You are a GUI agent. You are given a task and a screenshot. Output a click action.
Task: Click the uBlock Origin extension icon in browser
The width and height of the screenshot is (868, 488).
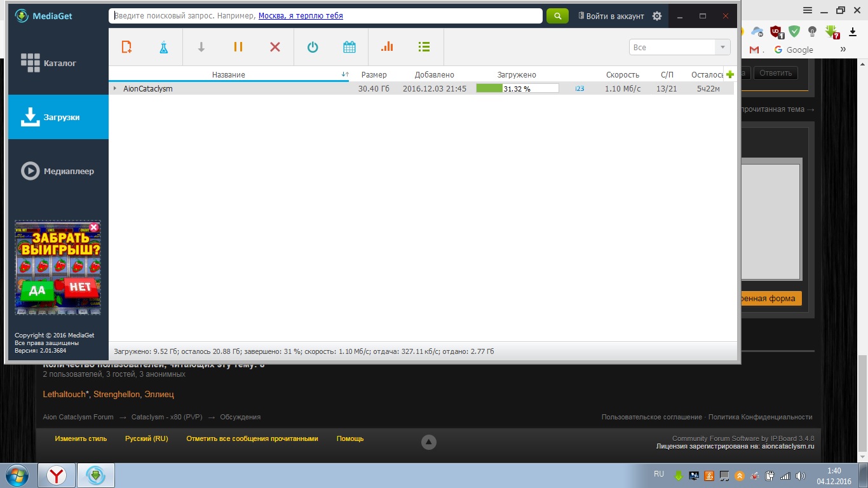[x=776, y=31]
